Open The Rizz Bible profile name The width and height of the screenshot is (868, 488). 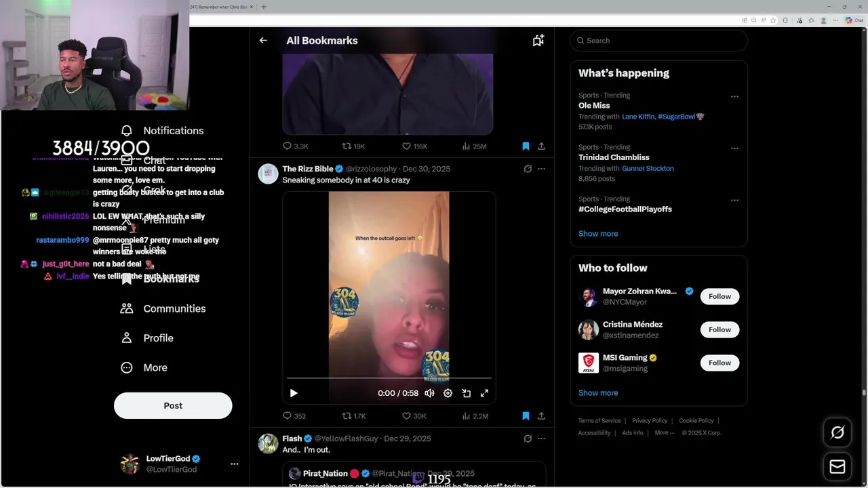[308, 169]
